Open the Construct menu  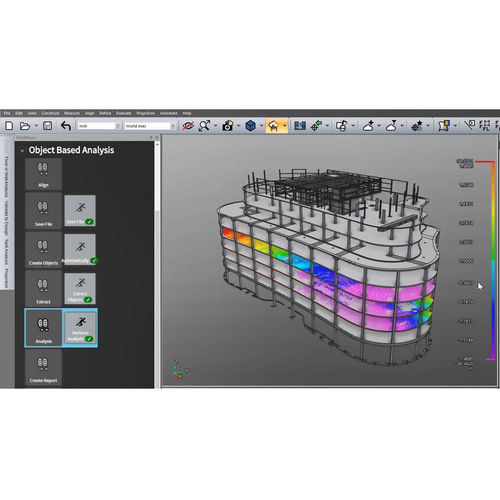coord(50,113)
